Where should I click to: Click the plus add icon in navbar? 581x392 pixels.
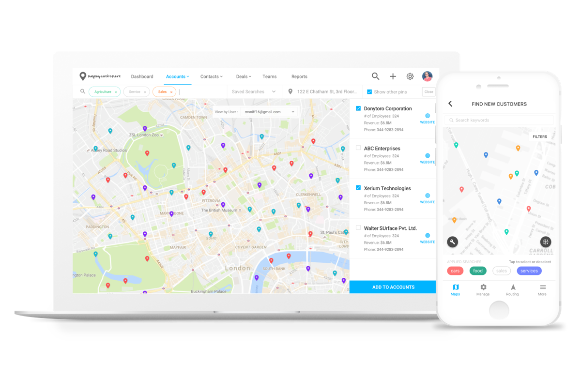tap(393, 76)
